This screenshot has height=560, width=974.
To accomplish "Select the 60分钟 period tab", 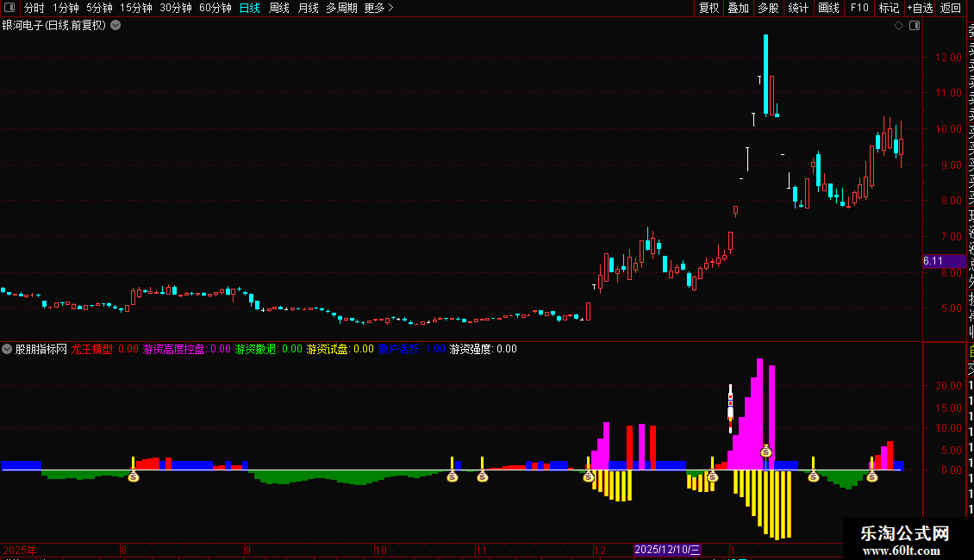I will tap(215, 8).
